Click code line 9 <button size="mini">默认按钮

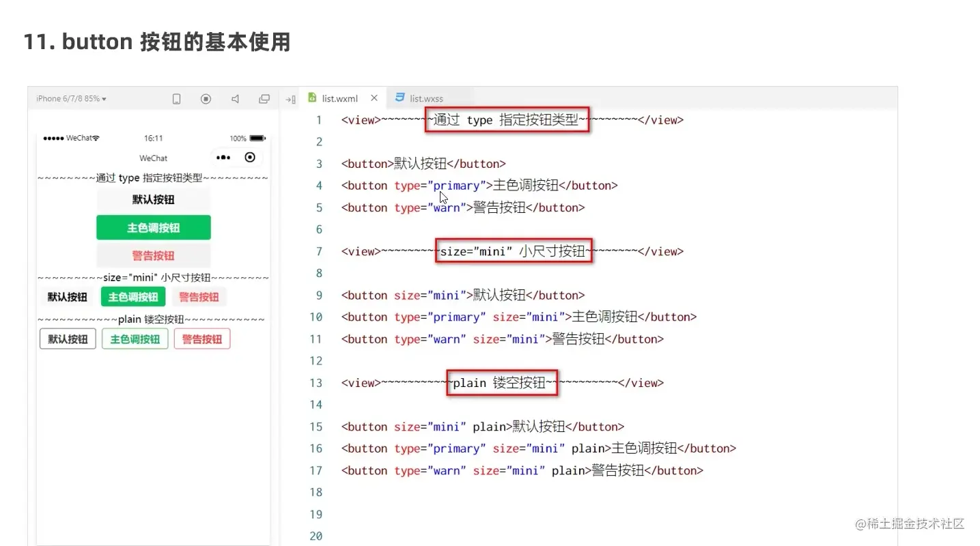click(x=463, y=296)
